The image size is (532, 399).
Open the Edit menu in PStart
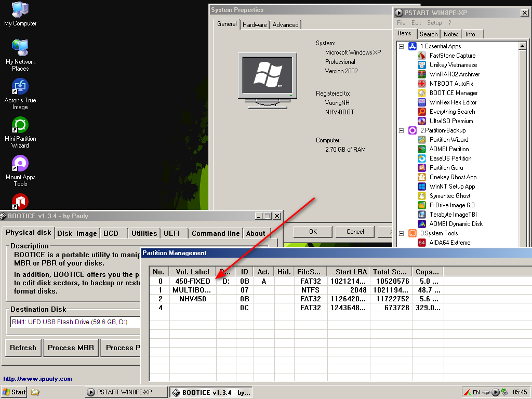[x=416, y=23]
